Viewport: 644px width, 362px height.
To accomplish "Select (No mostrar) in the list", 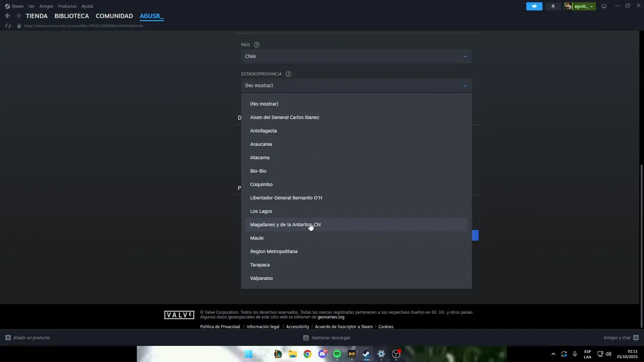I will click(x=356, y=104).
